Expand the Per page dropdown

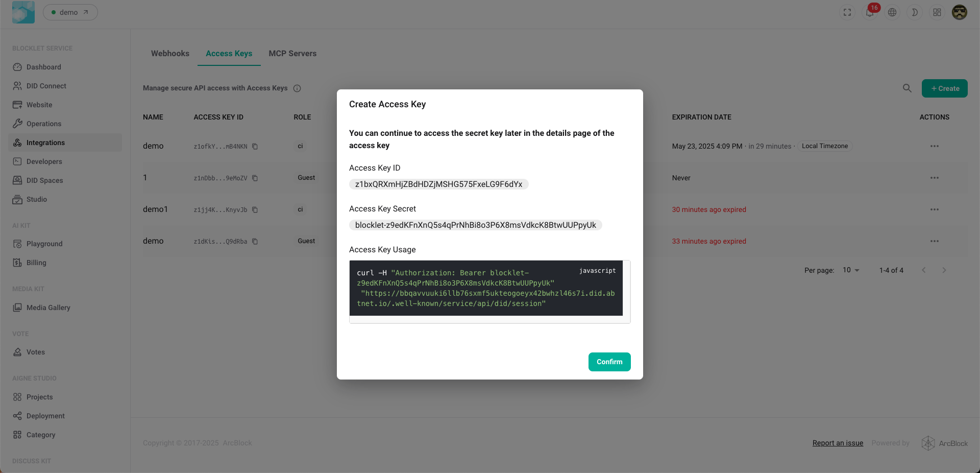[851, 270]
